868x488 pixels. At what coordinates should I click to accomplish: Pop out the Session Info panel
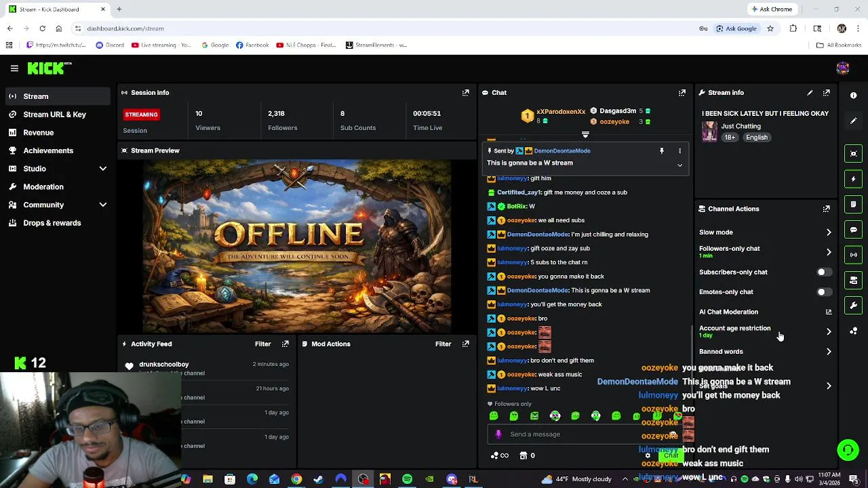point(466,93)
